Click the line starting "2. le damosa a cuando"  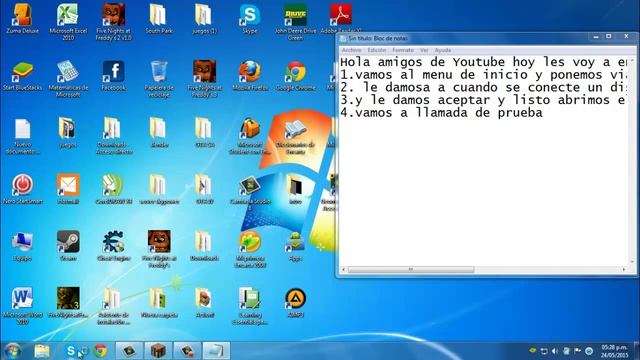tap(484, 87)
